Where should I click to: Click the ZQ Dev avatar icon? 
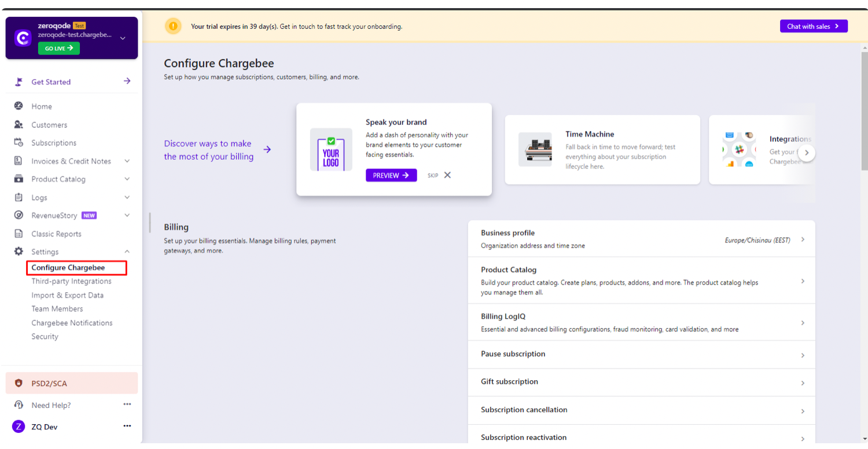(19, 426)
